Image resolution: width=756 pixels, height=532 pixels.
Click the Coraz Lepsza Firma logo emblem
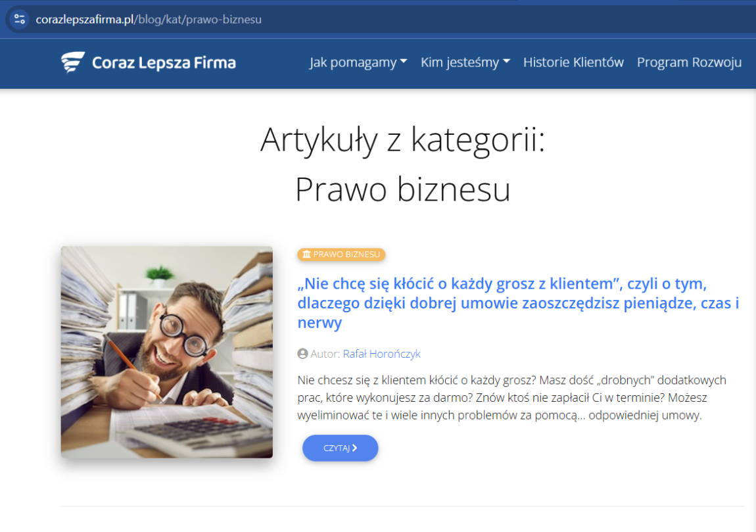point(73,62)
